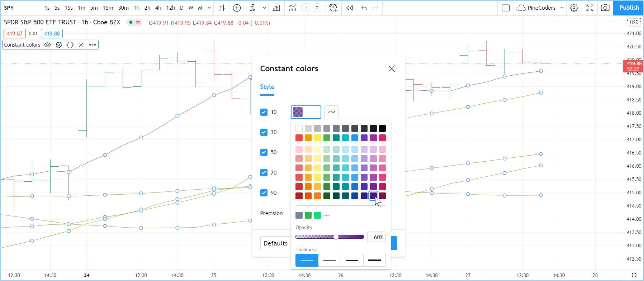Open chart settings gear in top toolbar
The image size is (644, 281).
coord(574,8)
